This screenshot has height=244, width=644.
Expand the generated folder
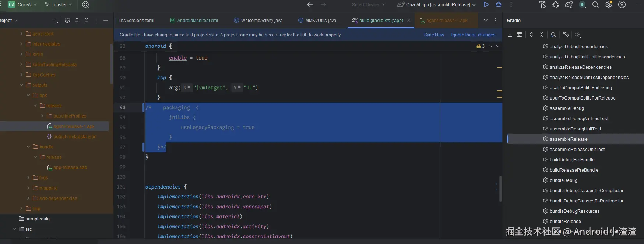(x=21, y=33)
